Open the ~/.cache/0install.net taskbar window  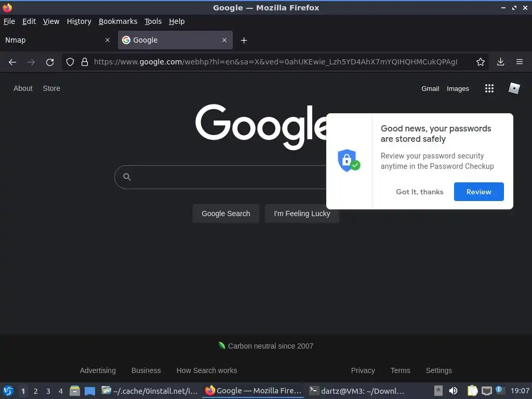click(150, 391)
